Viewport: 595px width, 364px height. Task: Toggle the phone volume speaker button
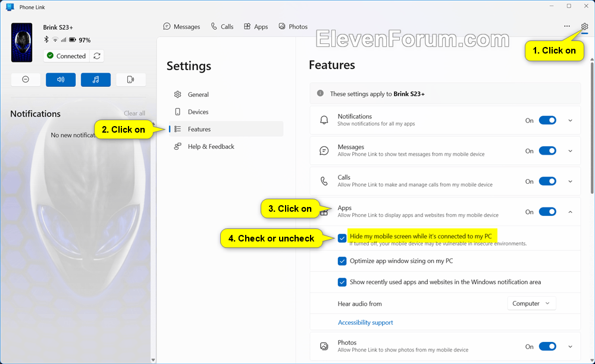coord(61,80)
